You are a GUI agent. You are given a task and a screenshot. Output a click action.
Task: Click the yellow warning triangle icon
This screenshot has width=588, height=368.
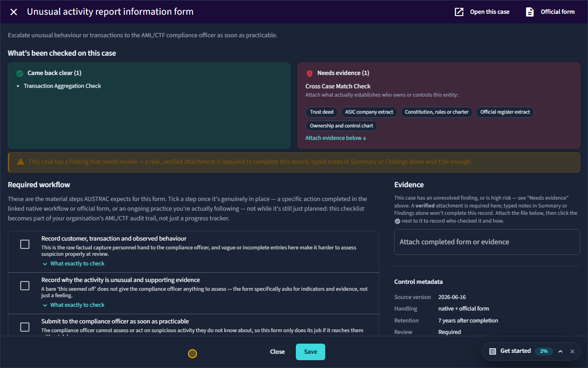click(x=21, y=162)
